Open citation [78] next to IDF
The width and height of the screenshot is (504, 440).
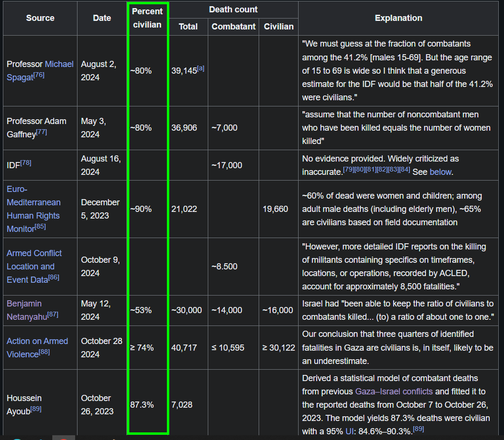(x=26, y=163)
